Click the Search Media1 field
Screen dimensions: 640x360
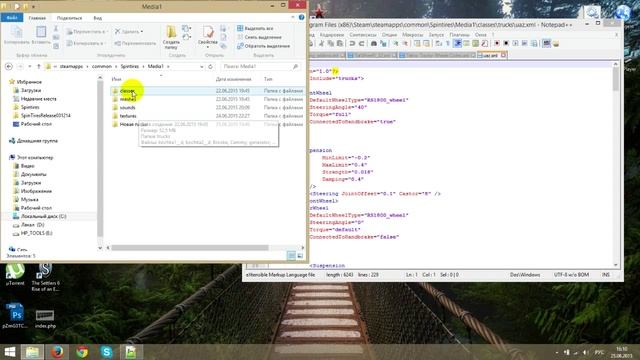coord(260,67)
